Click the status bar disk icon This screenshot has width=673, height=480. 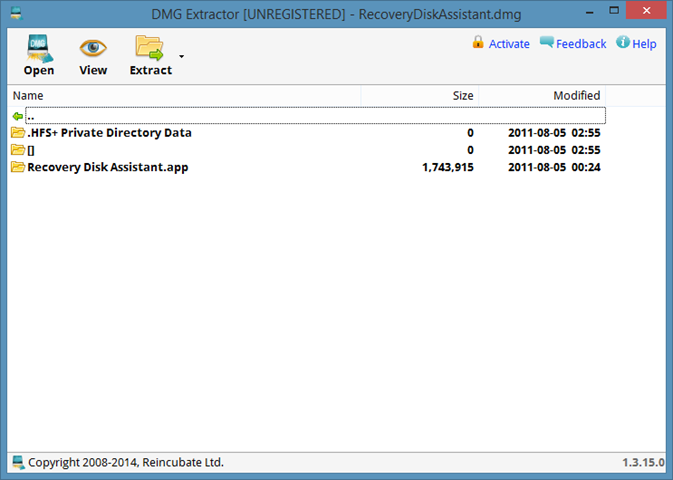pyautogui.click(x=17, y=463)
